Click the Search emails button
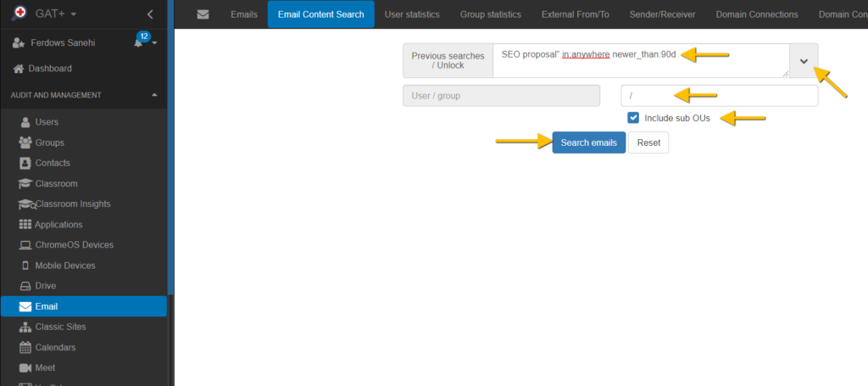The width and height of the screenshot is (868, 386). click(x=589, y=143)
